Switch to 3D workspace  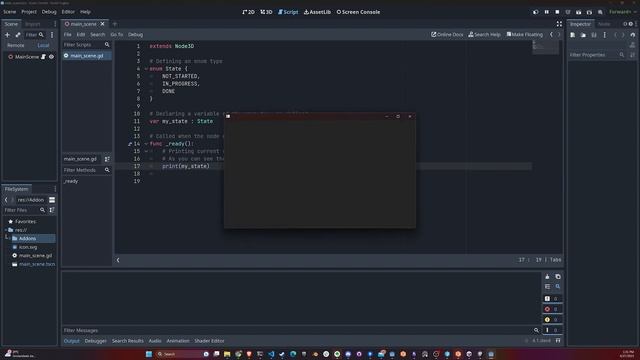(x=266, y=12)
